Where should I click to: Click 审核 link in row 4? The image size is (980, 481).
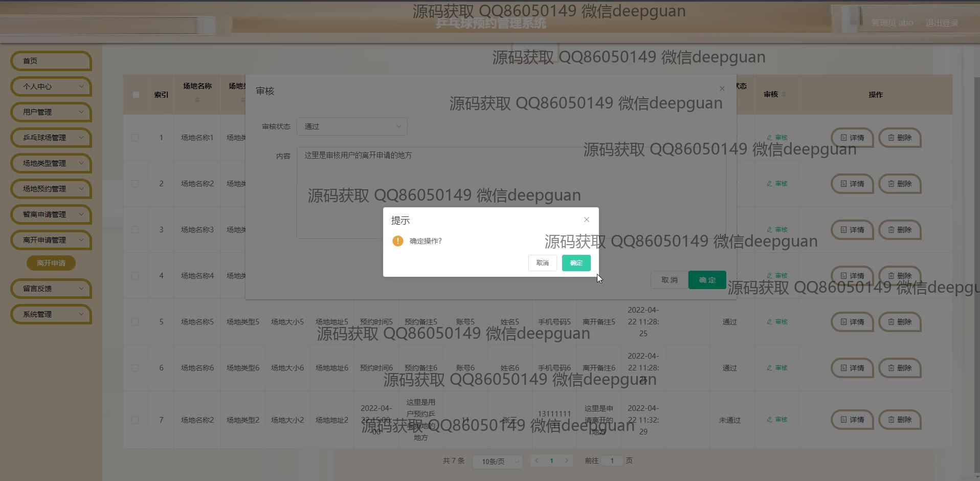777,276
